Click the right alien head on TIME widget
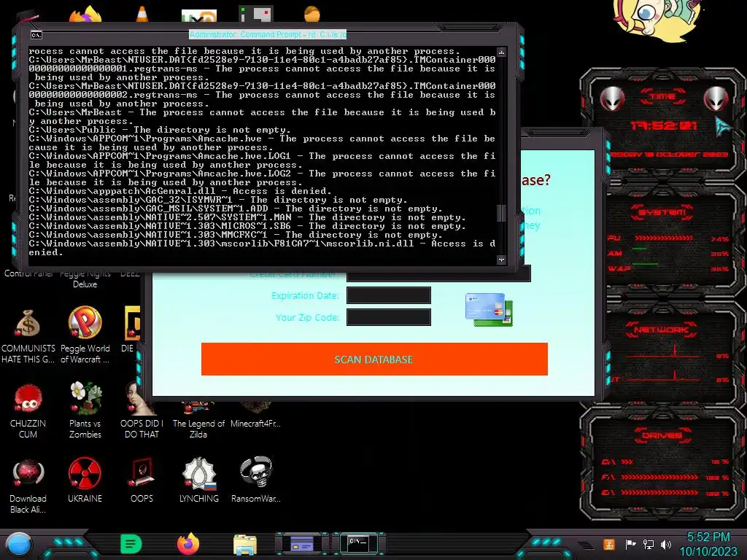The width and height of the screenshot is (747, 560). (716, 98)
